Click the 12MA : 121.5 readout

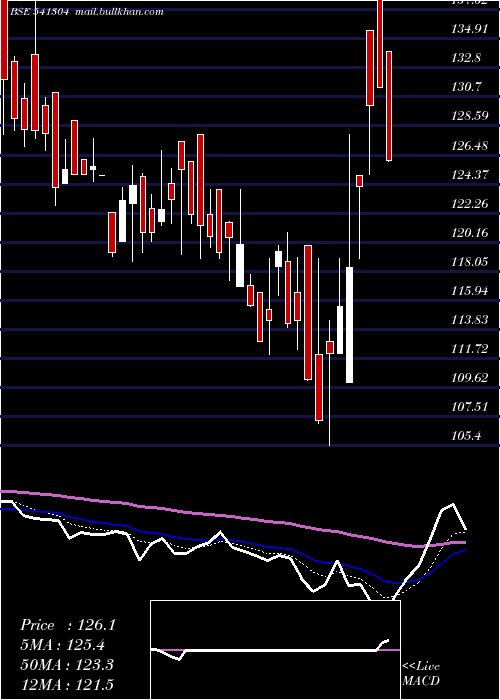point(67,684)
